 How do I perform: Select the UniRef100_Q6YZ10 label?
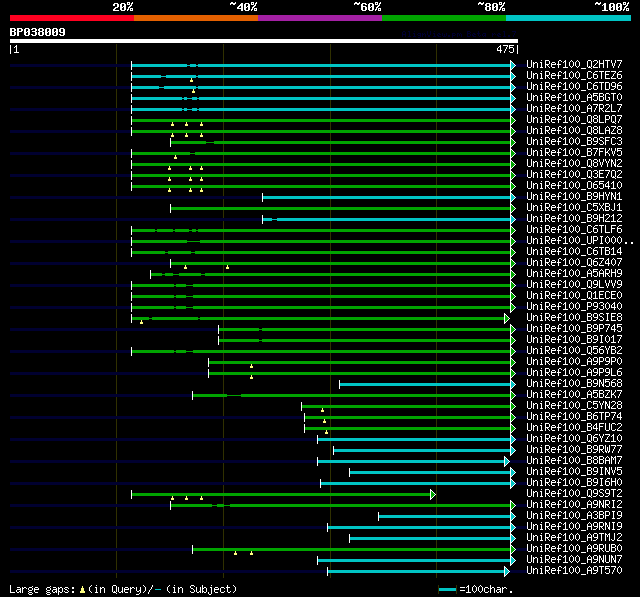tap(574, 439)
